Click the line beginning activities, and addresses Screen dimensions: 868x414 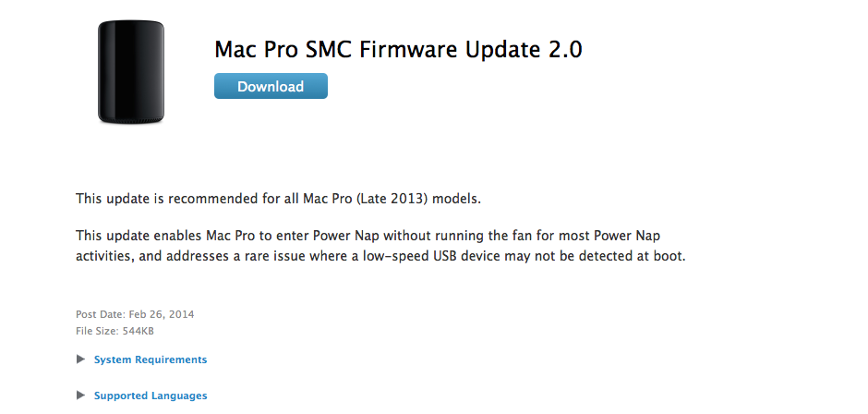380,257
